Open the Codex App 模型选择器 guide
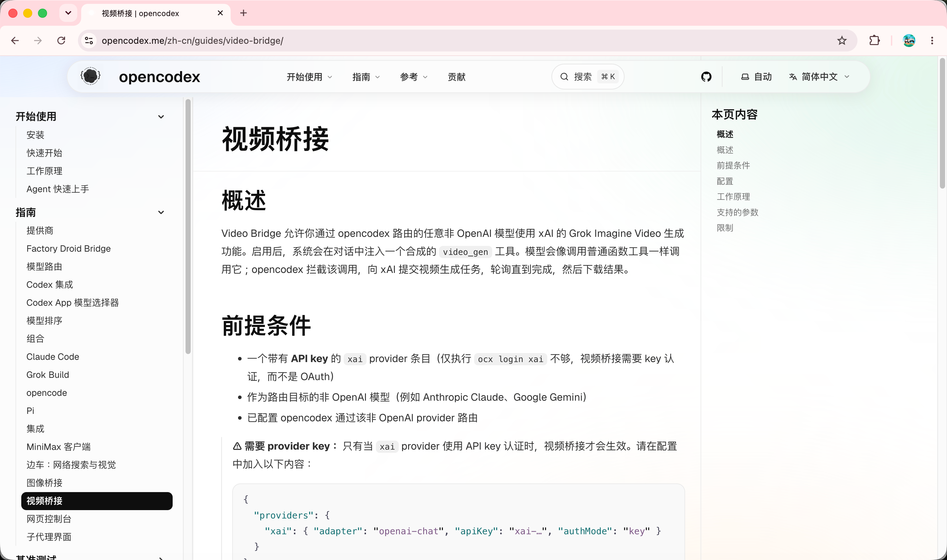 point(72,303)
